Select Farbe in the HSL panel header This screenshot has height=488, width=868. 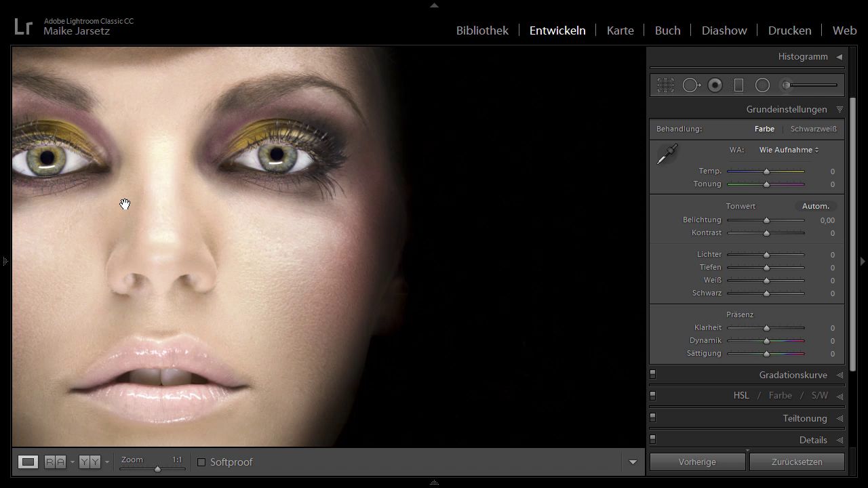[780, 396]
